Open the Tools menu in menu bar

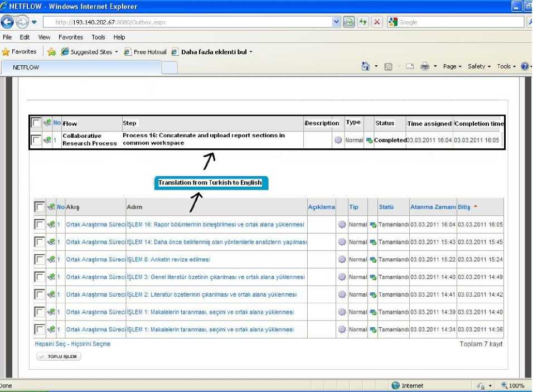point(98,37)
